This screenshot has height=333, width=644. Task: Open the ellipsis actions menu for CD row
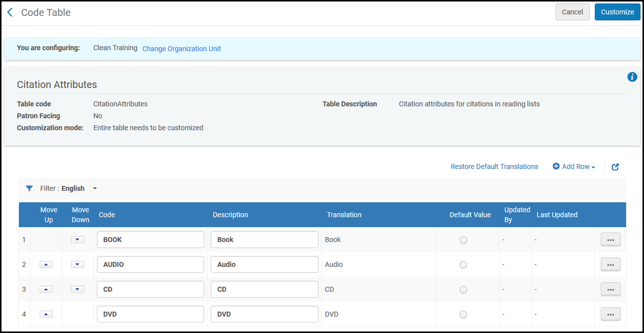coord(610,289)
